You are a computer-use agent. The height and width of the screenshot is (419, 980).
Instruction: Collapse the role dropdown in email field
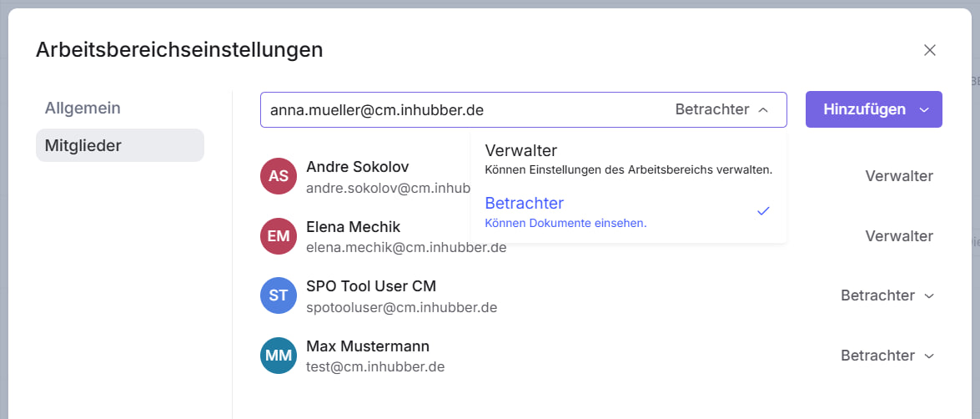pyautogui.click(x=762, y=109)
